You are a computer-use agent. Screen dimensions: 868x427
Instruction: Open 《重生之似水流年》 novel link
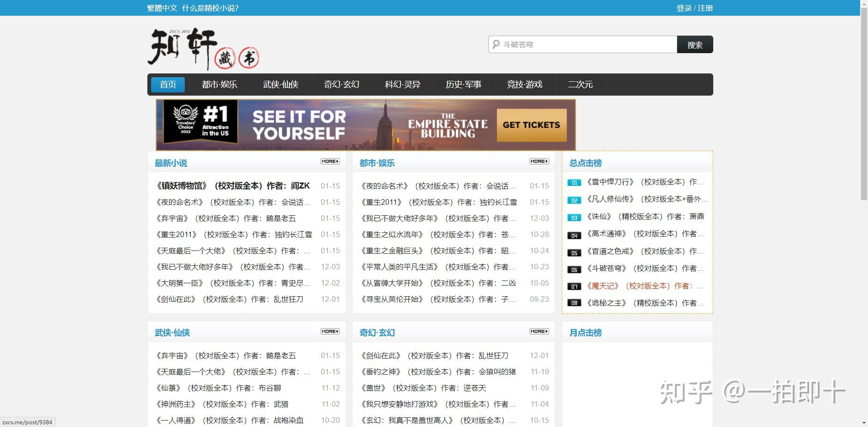(438, 234)
